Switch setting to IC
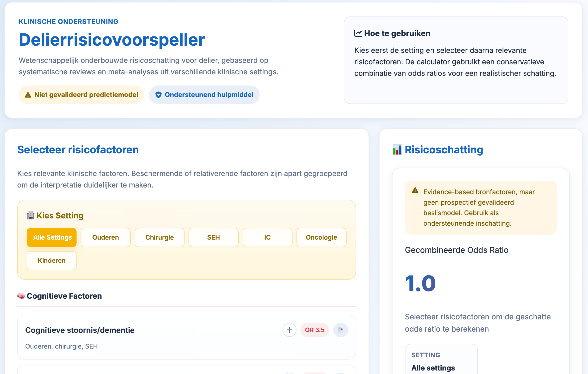Image resolution: width=588 pixels, height=374 pixels. click(268, 237)
